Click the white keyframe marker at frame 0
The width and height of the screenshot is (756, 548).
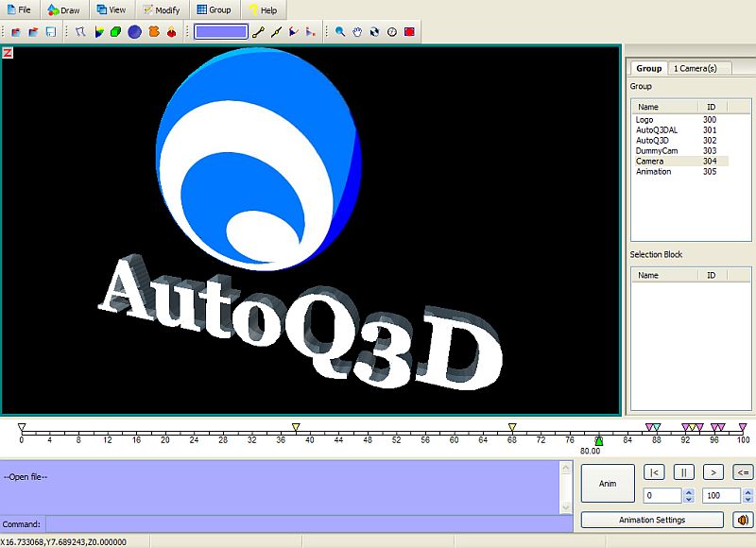pyautogui.click(x=21, y=427)
